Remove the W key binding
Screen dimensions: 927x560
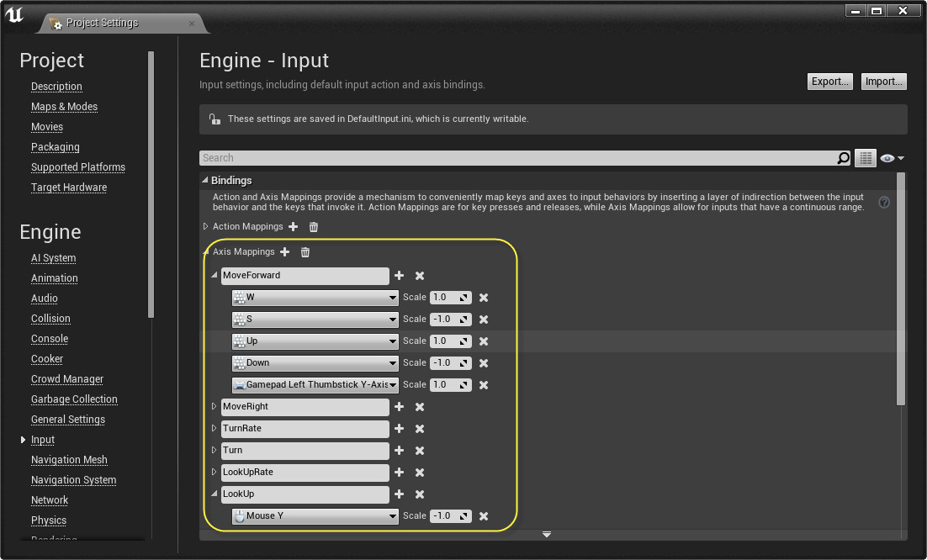coord(484,298)
